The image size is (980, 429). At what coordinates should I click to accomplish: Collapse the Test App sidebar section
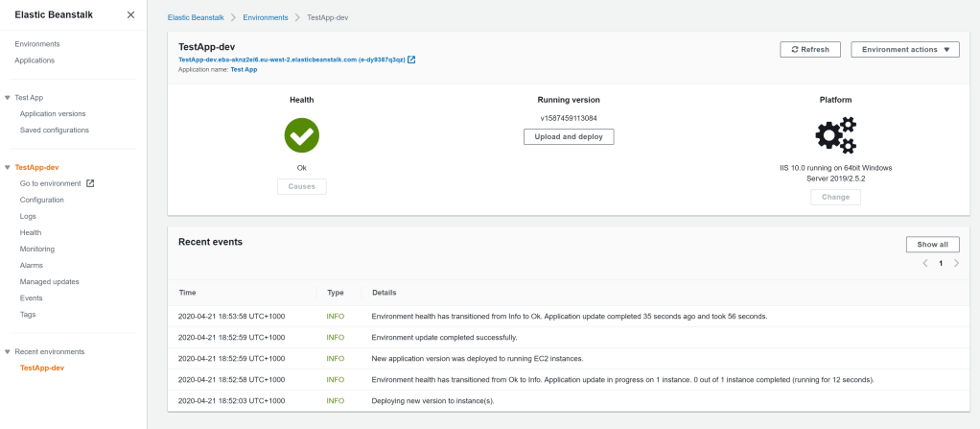pos(8,98)
